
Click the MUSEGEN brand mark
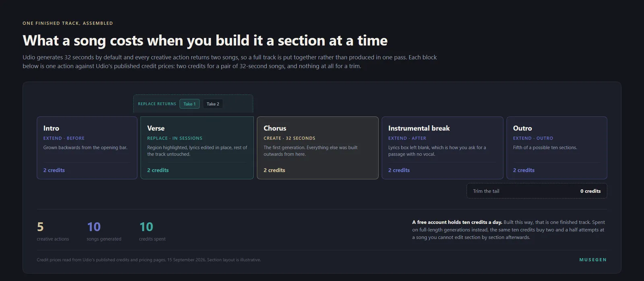tap(593, 260)
